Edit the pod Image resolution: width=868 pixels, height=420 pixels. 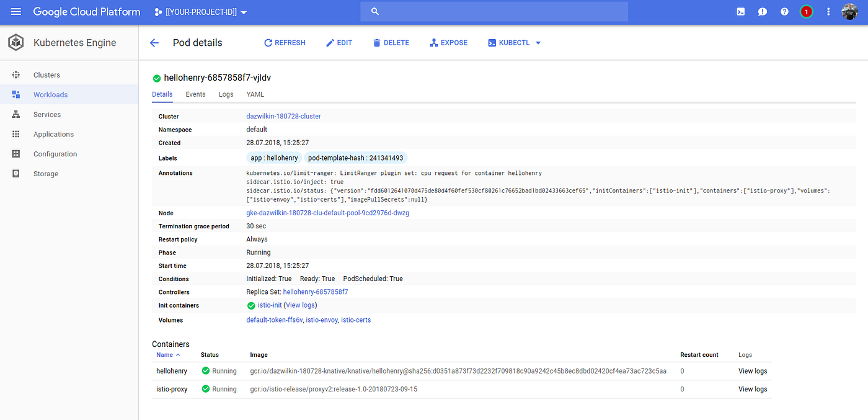pos(339,43)
